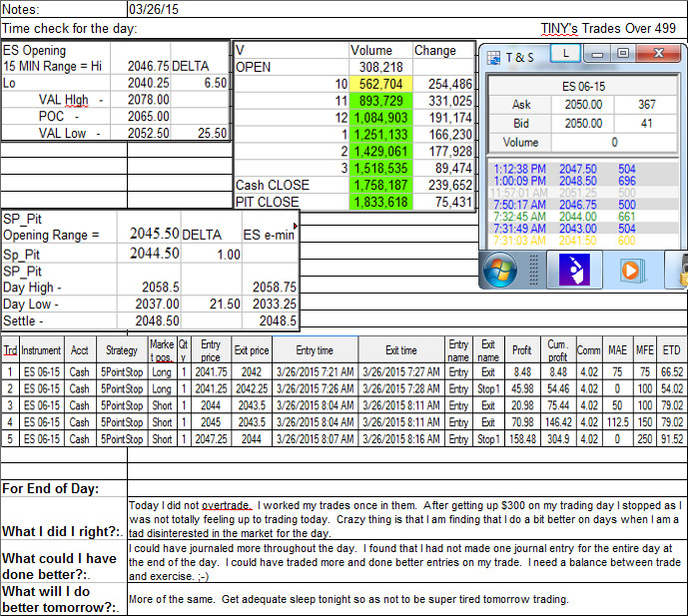Select the VAL High value 2078.00
688x616 pixels.
(x=149, y=100)
